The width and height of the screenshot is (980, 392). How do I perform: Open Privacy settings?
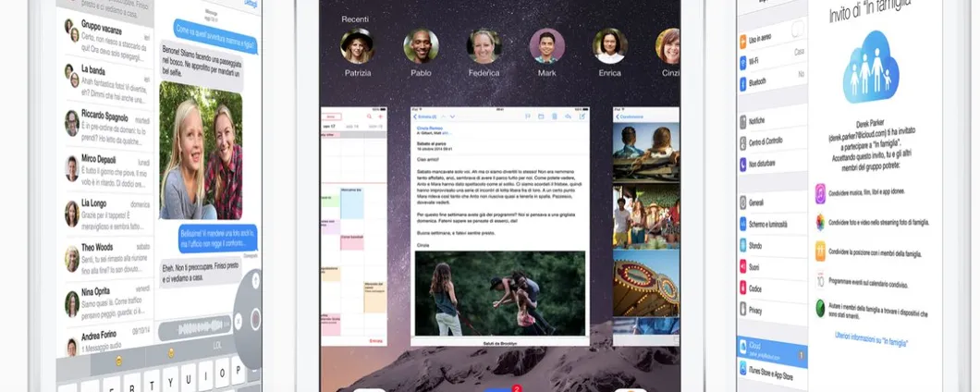point(773,310)
